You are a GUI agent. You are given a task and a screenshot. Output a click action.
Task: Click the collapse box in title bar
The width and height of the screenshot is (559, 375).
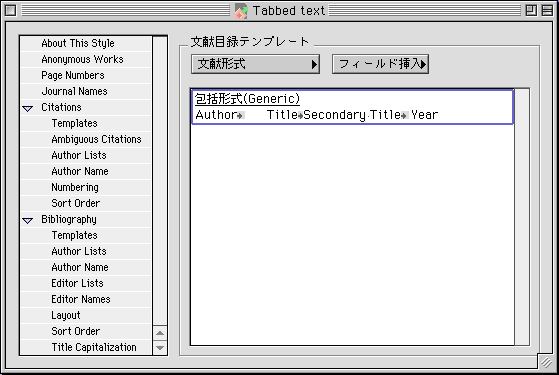(547, 10)
